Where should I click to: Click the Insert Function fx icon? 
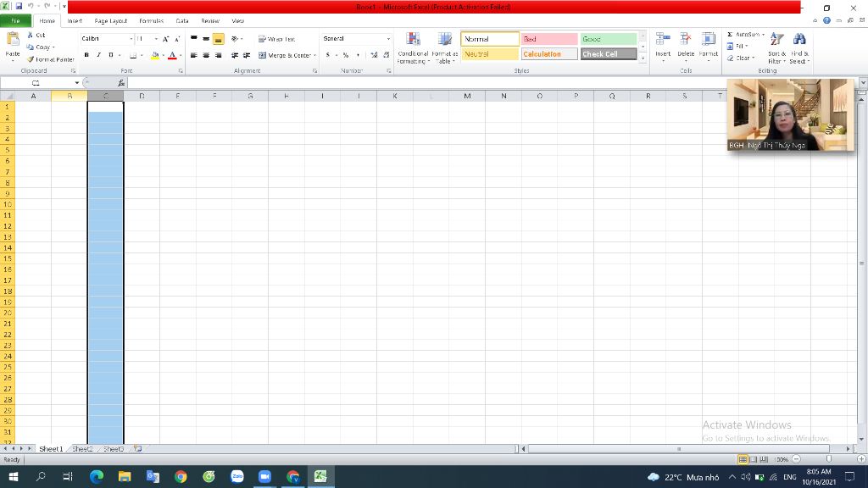(x=121, y=83)
